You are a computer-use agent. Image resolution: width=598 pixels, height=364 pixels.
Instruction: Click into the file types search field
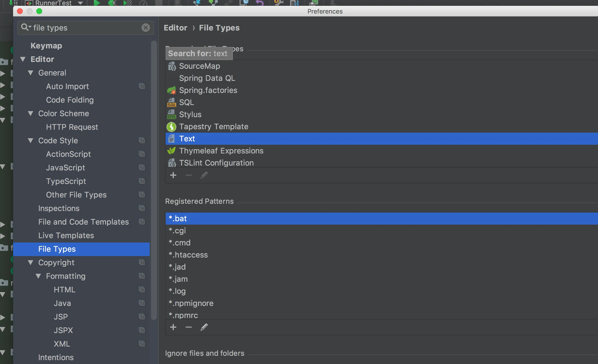(85, 28)
